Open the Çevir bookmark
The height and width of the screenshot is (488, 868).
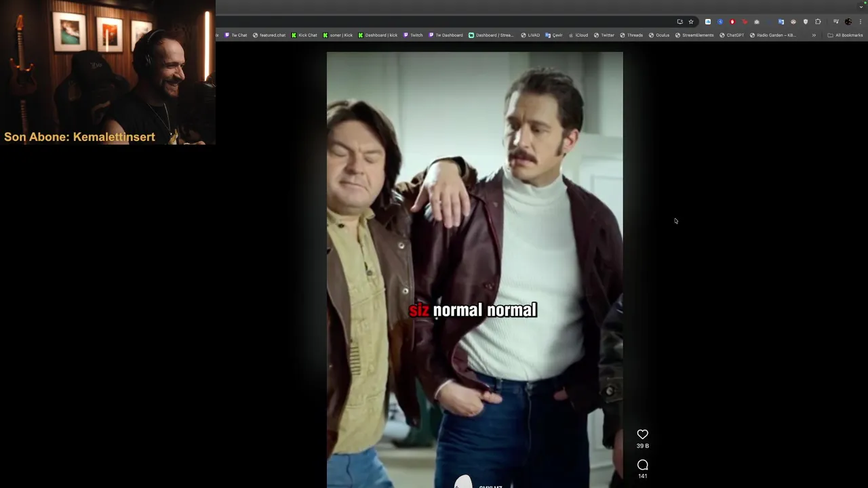(554, 35)
